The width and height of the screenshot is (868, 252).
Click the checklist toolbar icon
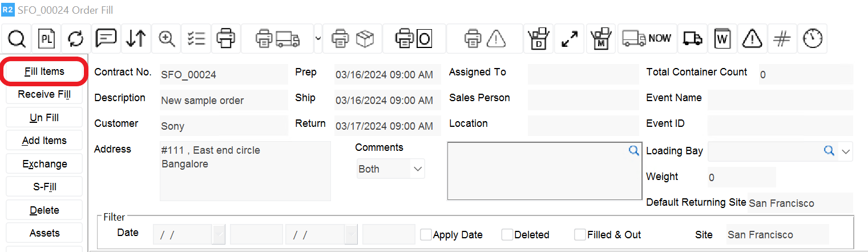pyautogui.click(x=196, y=38)
